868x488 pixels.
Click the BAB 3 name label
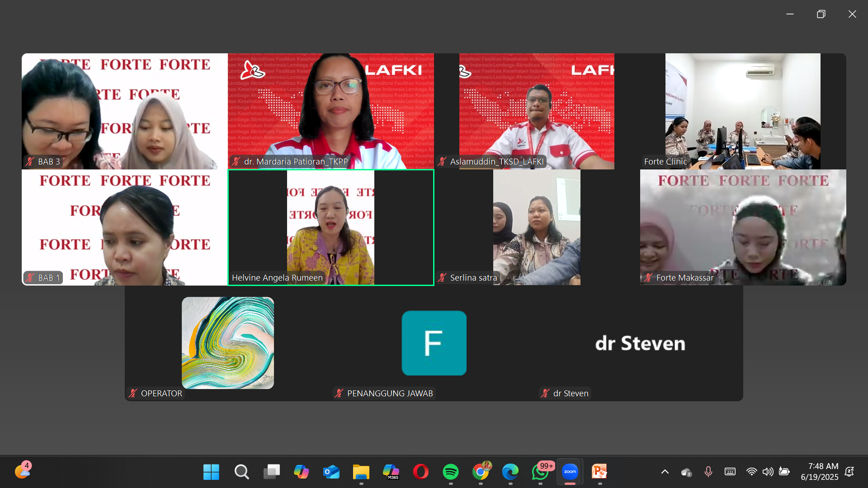[49, 162]
